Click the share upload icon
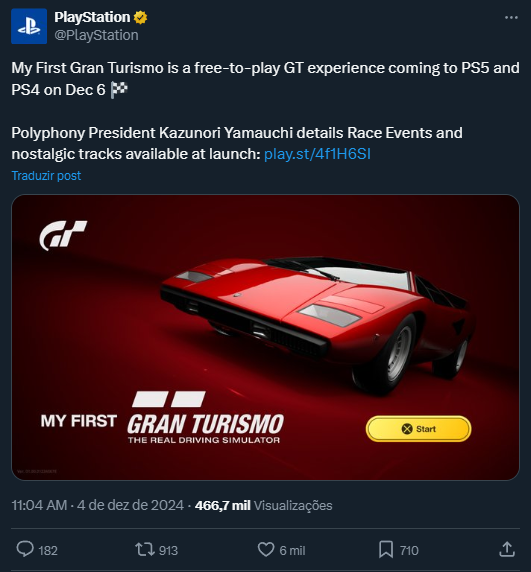 tap(507, 549)
